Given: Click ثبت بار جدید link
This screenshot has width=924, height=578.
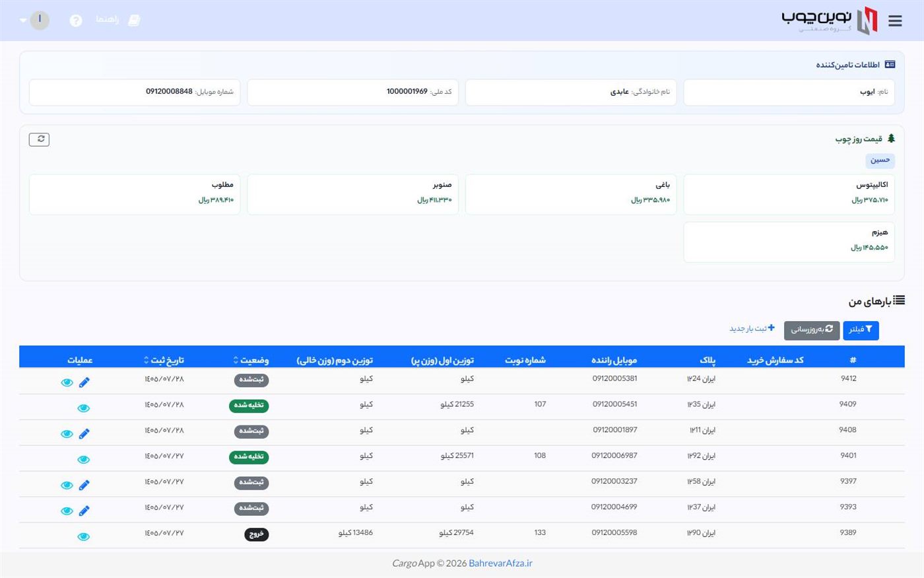Looking at the screenshot, I should 752,328.
